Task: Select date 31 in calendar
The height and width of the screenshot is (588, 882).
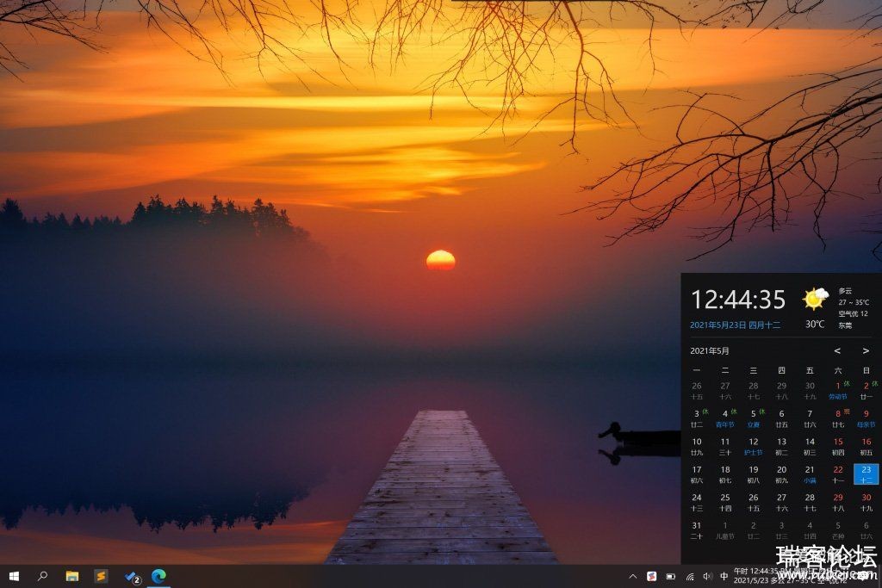Action: point(697,530)
